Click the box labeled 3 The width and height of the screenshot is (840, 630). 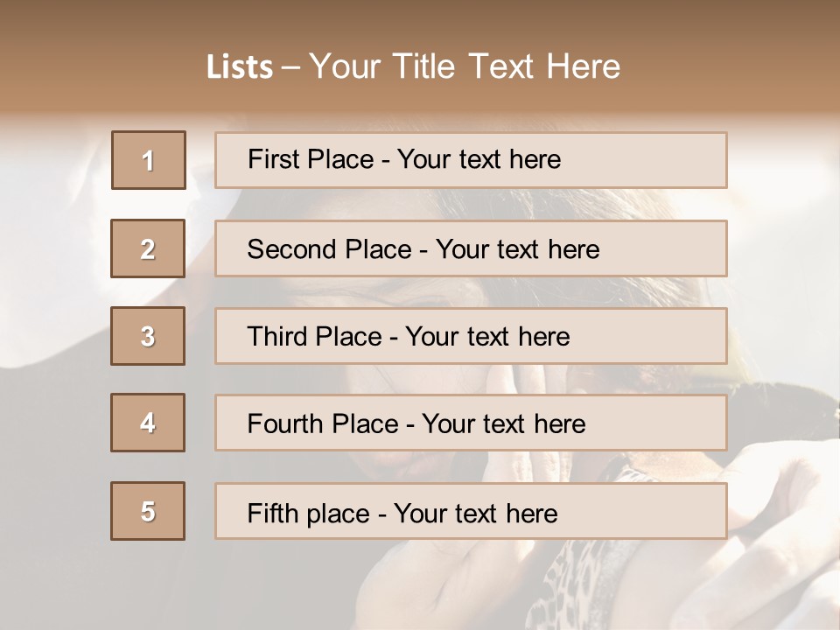tap(148, 336)
